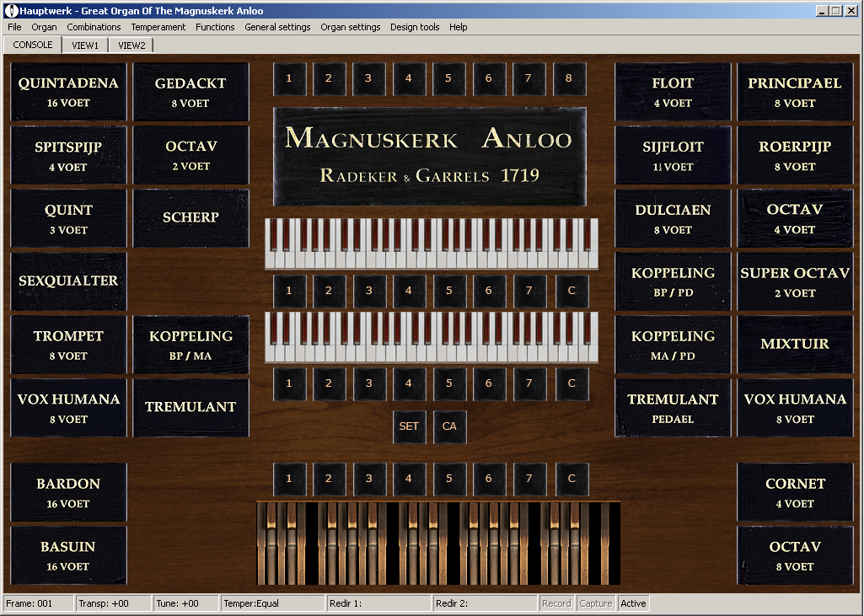Open the Temperament menu
Viewport: 864px width, 616px height.
pyautogui.click(x=158, y=27)
